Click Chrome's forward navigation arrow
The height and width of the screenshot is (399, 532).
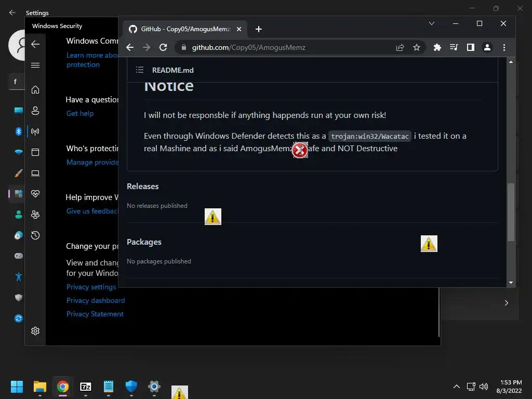point(147,47)
